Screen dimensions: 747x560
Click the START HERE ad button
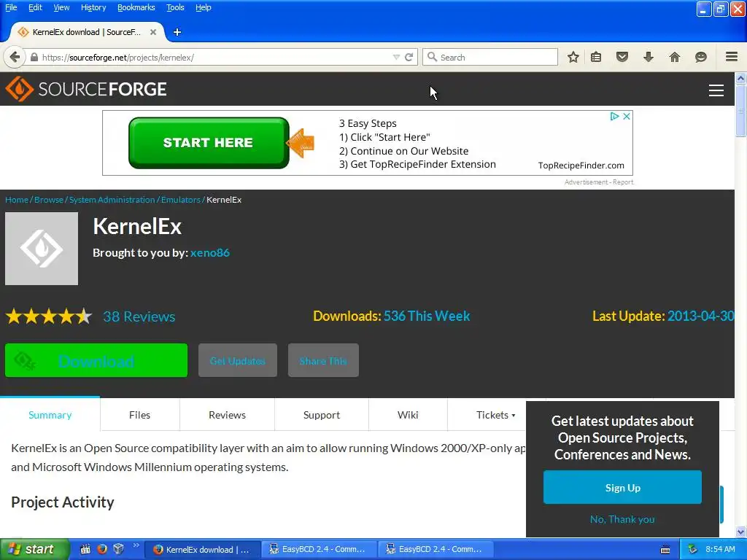(x=209, y=143)
